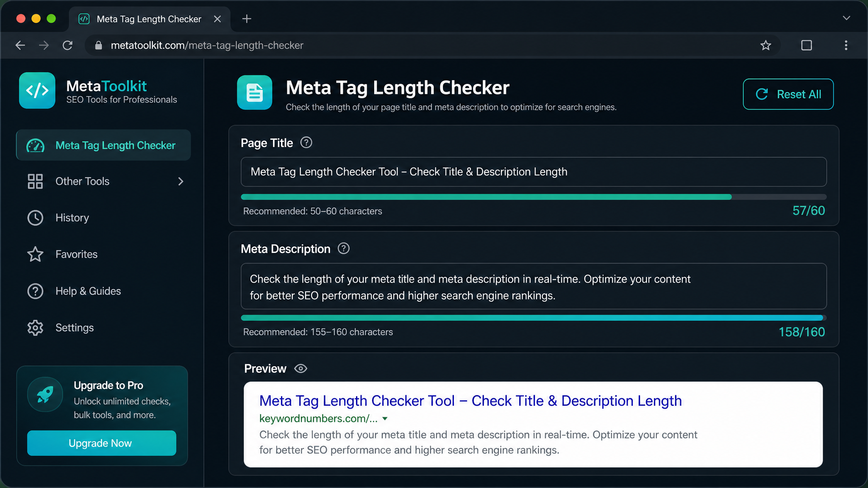
Task: Click the Page Title length progress bar
Action: pyautogui.click(x=534, y=197)
